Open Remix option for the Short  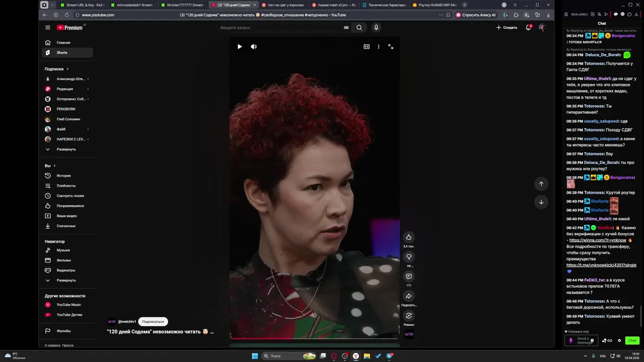[x=409, y=316]
